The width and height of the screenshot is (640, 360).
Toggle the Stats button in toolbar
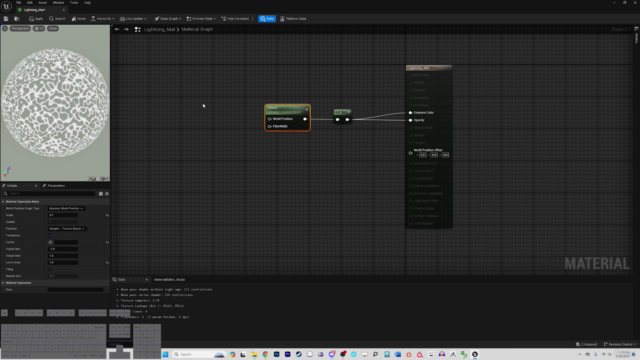click(x=267, y=19)
